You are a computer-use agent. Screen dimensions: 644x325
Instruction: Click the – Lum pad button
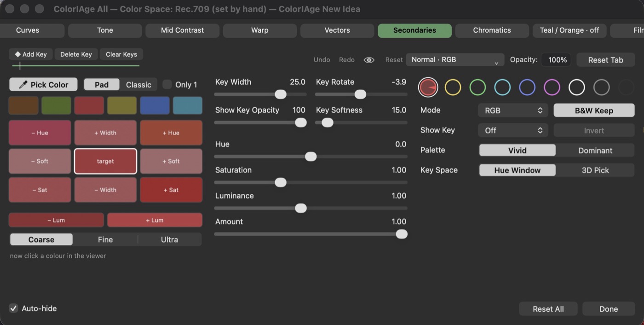point(56,220)
